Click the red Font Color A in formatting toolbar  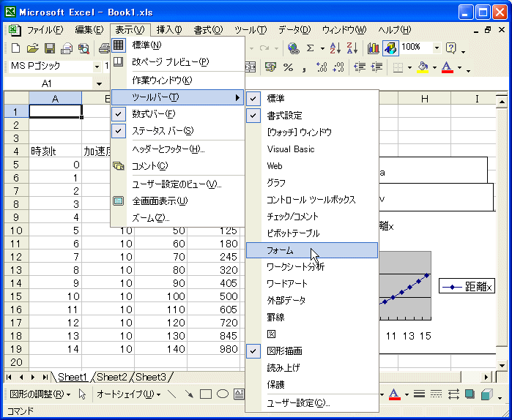click(448, 67)
